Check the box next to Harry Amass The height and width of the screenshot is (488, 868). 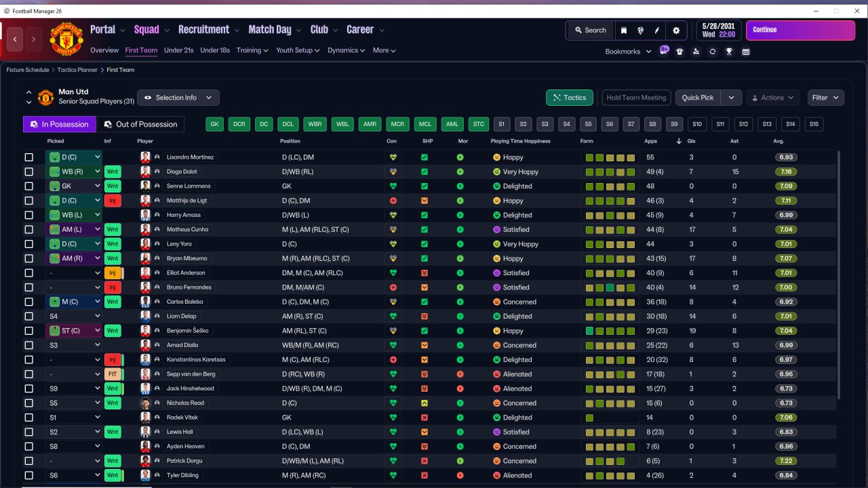[x=28, y=215]
